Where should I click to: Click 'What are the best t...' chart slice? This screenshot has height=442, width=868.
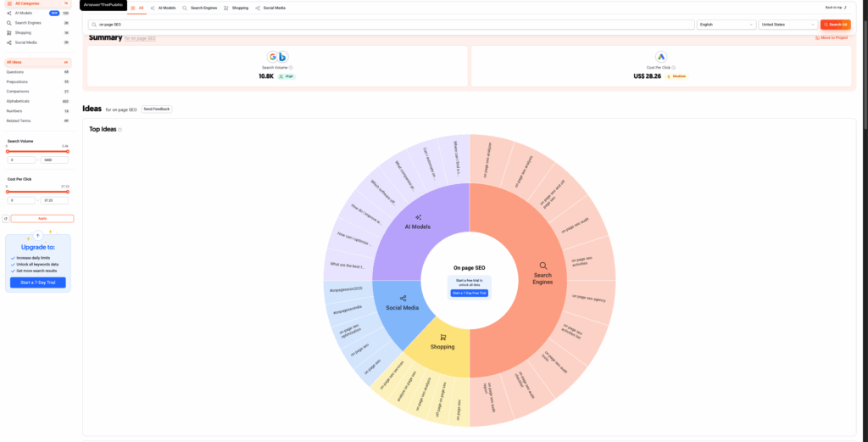click(347, 266)
